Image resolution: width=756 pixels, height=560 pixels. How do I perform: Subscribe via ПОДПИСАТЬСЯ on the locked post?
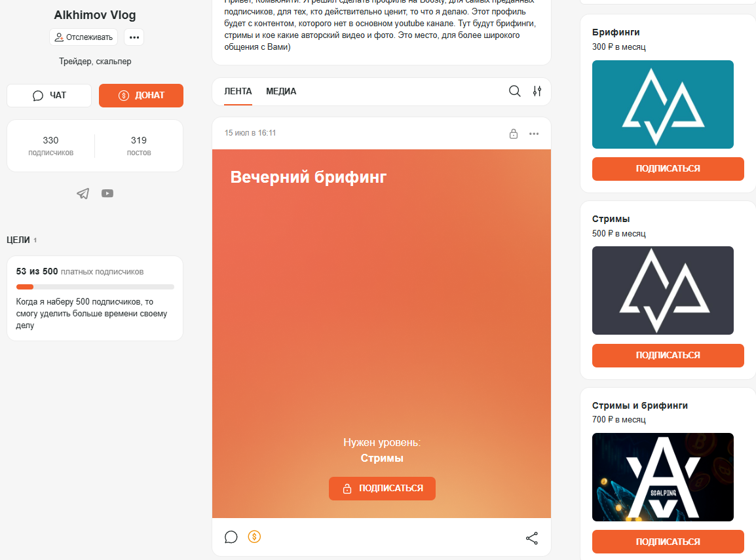(382, 488)
